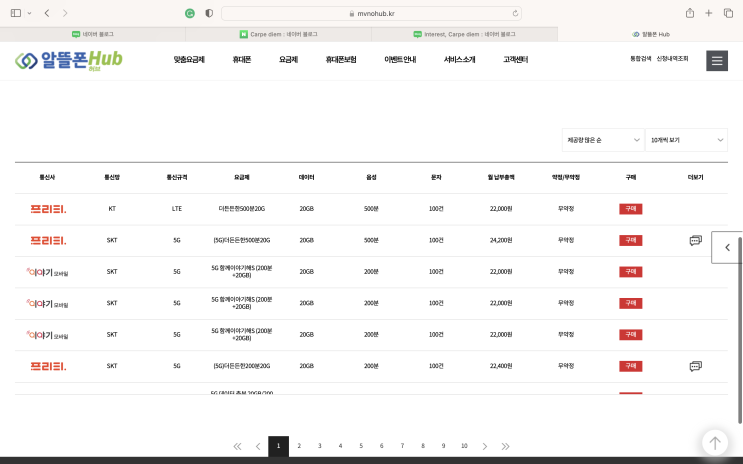Viewport: 743px width, 464px height.
Task: Select the 알뜰폰 Hub tab
Action: [x=650, y=34]
